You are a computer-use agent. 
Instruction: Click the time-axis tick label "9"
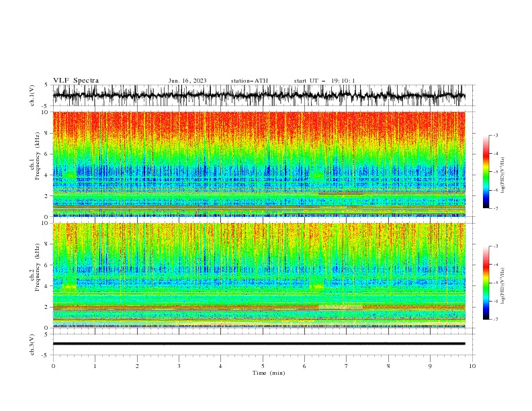tap(430, 366)
